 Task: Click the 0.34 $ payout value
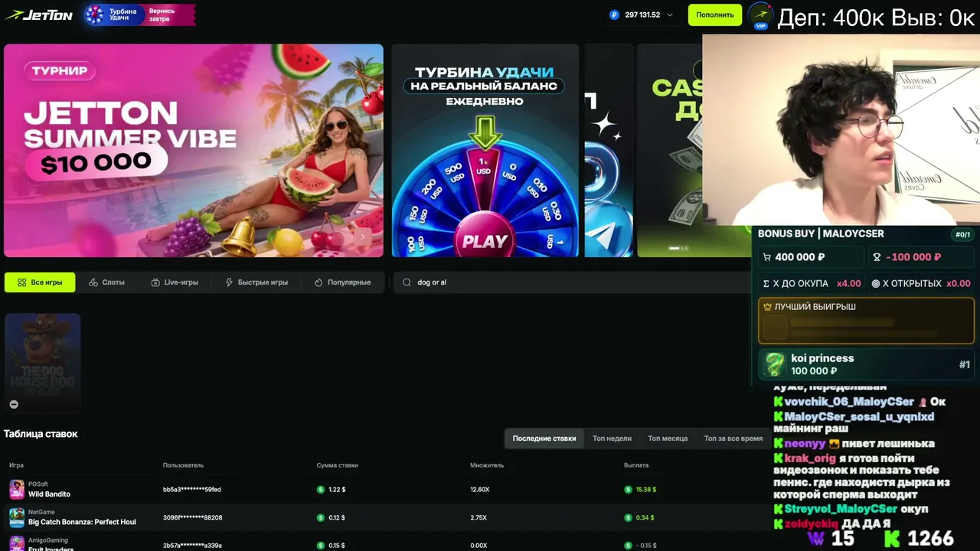645,518
